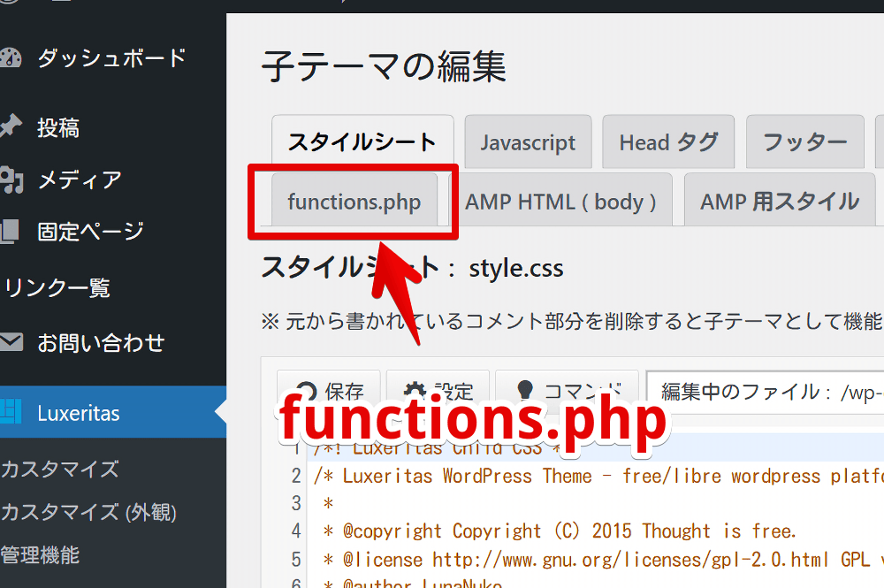Click the dashboard gauge icon

(10, 58)
